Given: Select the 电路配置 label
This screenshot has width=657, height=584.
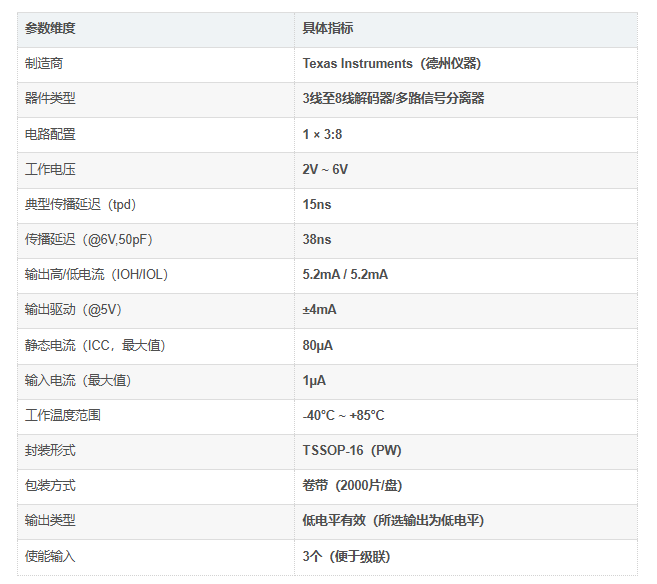Looking at the screenshot, I should pyautogui.click(x=50, y=134).
